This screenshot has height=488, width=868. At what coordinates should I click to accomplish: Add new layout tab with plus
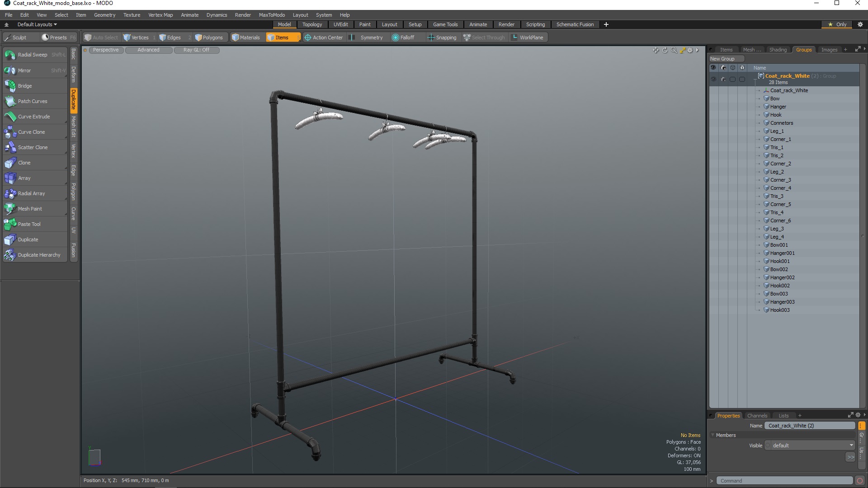click(606, 24)
